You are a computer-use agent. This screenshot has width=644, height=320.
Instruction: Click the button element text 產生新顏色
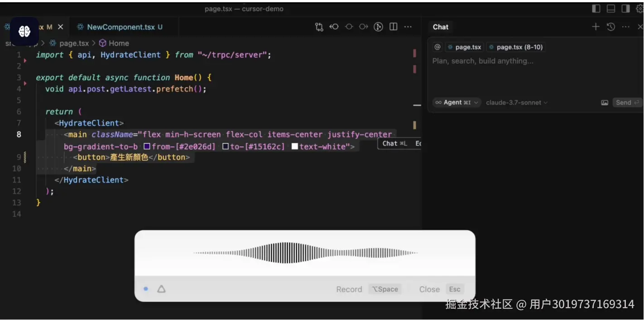pos(129,157)
